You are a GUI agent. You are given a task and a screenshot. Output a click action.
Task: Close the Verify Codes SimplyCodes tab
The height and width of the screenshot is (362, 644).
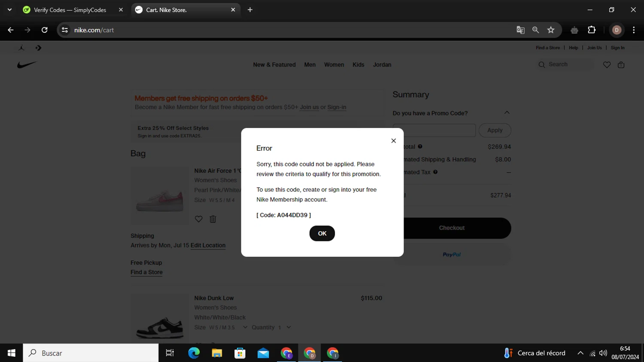[x=121, y=10]
